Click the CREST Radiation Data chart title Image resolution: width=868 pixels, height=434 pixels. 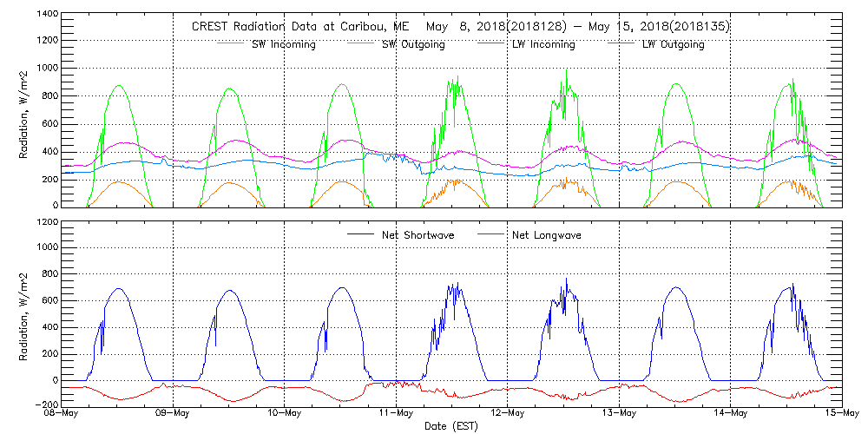460,27
